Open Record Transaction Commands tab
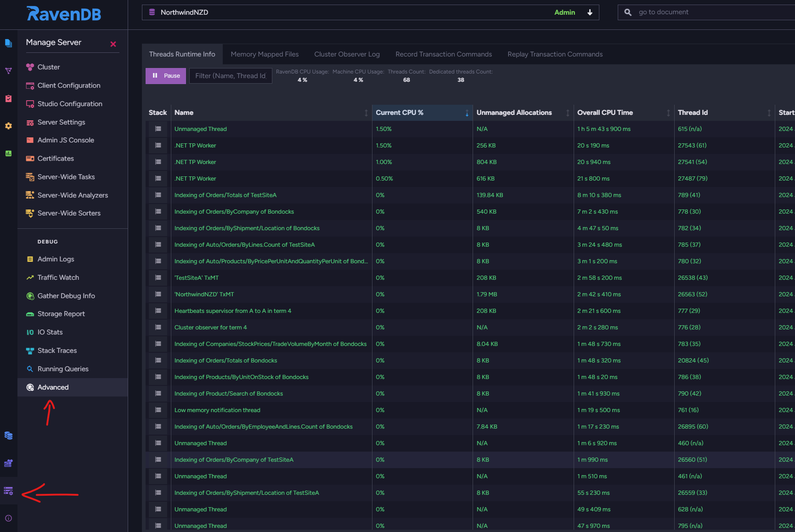Viewport: 795px width, 532px height. click(x=444, y=54)
